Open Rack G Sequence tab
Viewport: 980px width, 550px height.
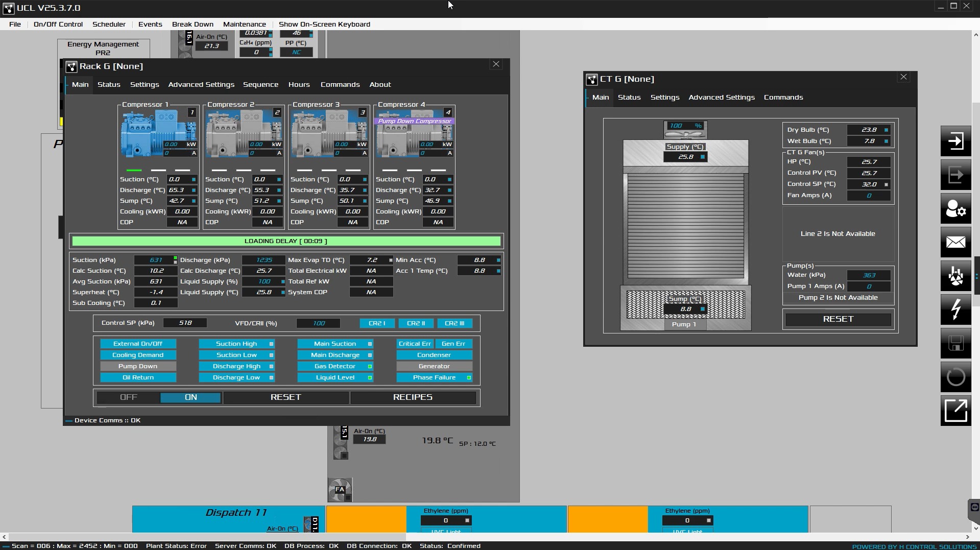(260, 85)
